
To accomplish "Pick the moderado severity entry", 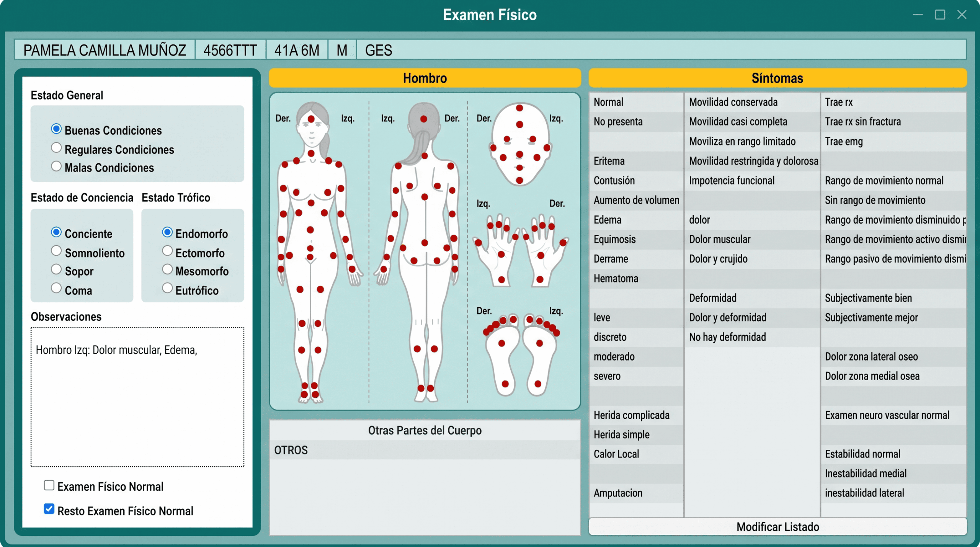I will [636, 357].
